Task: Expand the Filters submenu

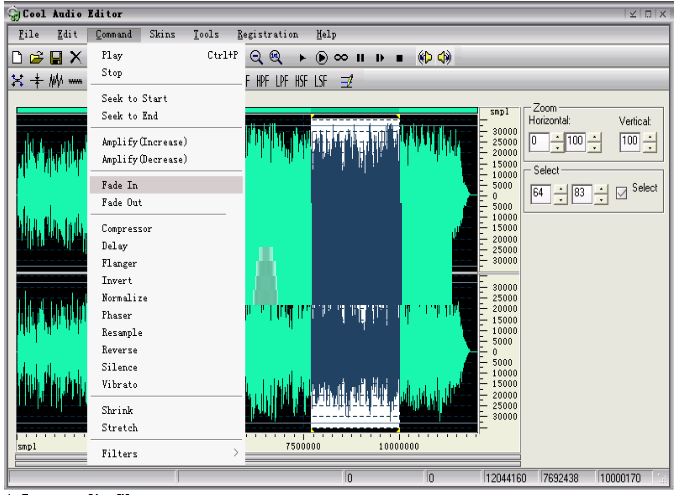Action: [x=166, y=453]
